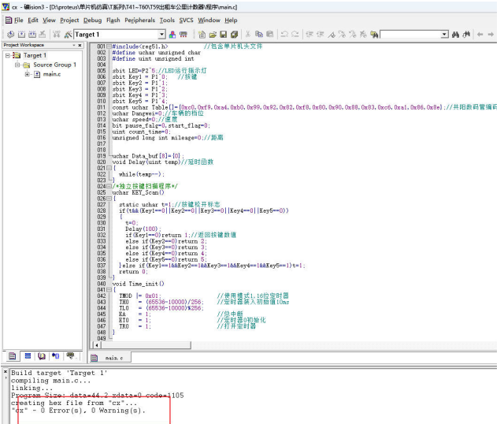Collapse code fold at line 026
504x424 pixels.
(109, 199)
